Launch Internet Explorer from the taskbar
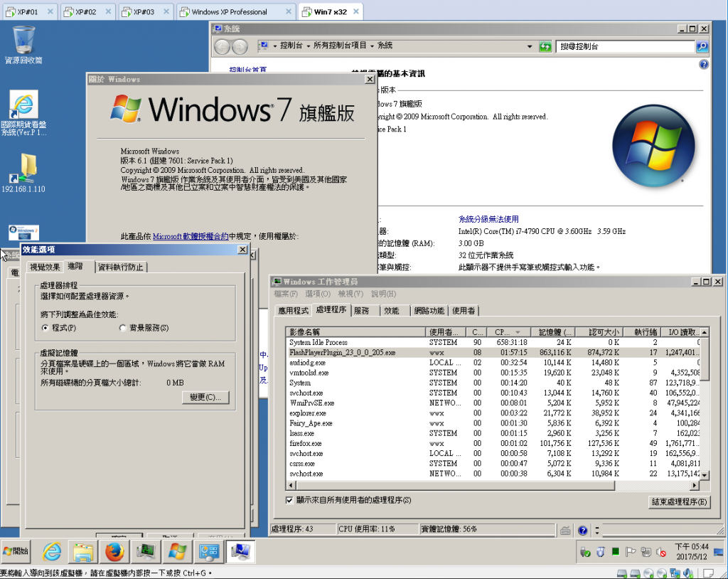 click(52, 551)
